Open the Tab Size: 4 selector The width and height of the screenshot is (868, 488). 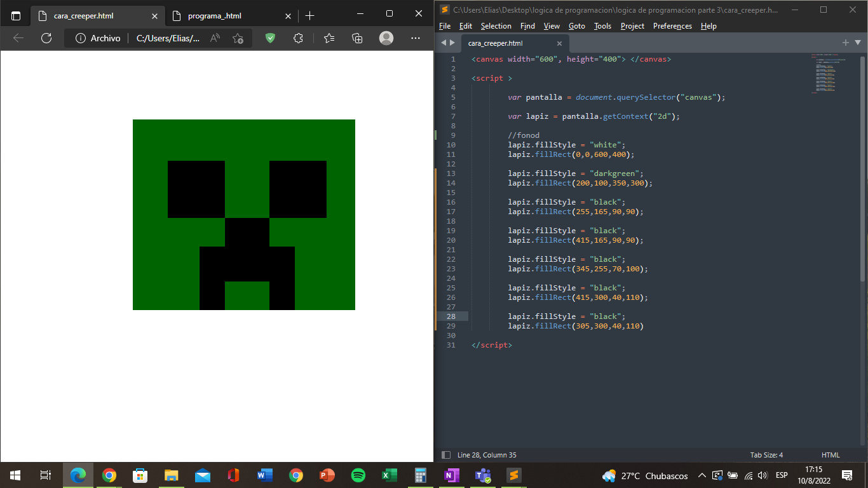click(x=766, y=455)
